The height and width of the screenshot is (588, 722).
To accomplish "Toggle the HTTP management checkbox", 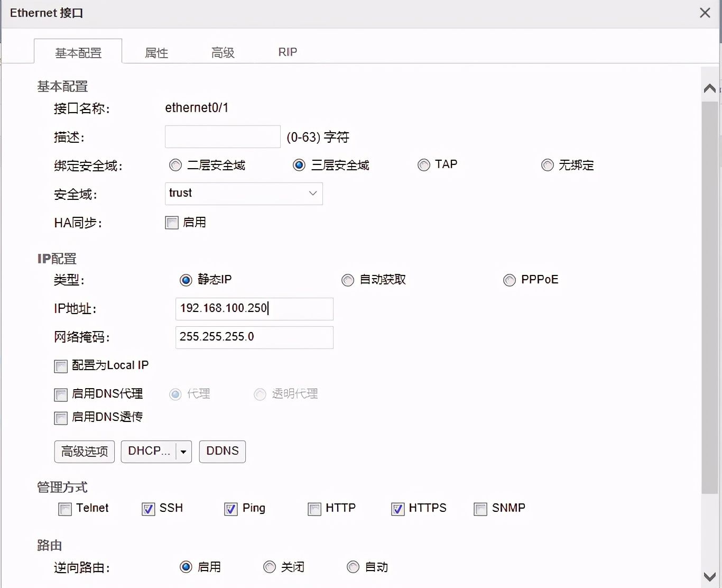I will [x=314, y=509].
